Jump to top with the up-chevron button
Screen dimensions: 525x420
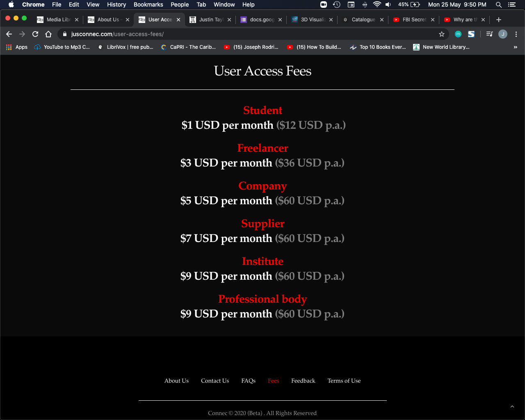(512, 406)
